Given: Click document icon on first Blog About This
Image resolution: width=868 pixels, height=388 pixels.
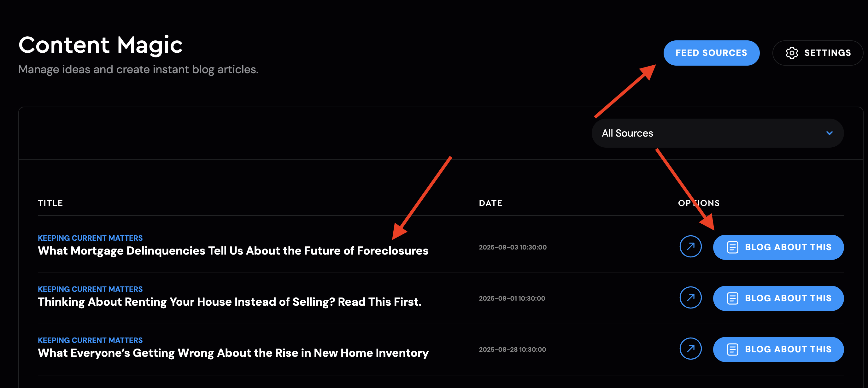Looking at the screenshot, I should click(733, 247).
